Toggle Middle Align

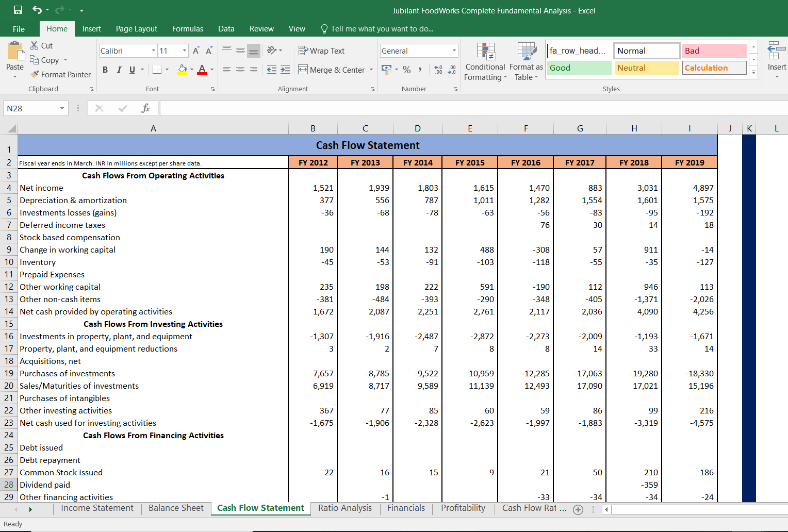tap(240, 50)
